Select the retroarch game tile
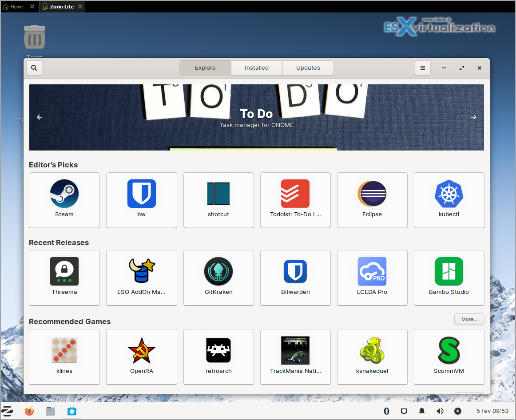The height and width of the screenshot is (420, 516). point(218,357)
